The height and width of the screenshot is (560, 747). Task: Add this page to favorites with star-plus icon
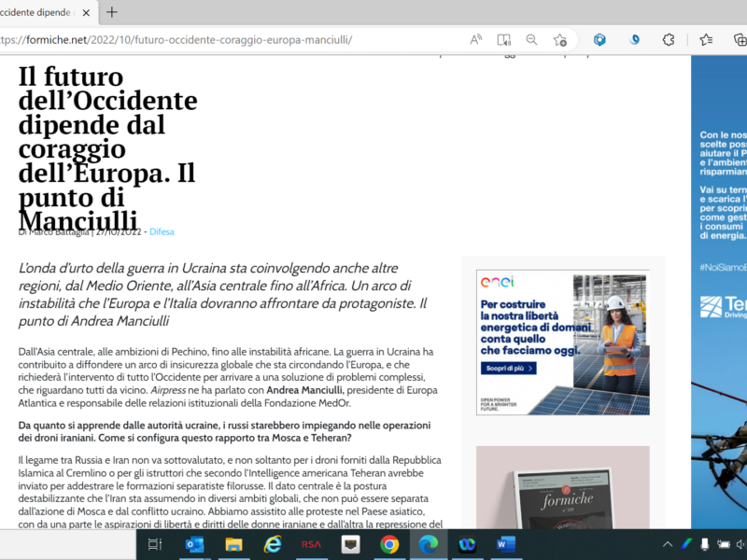559,39
